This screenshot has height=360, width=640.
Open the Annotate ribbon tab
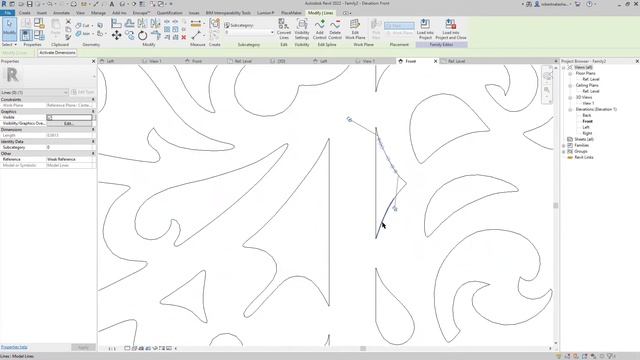tap(61, 13)
